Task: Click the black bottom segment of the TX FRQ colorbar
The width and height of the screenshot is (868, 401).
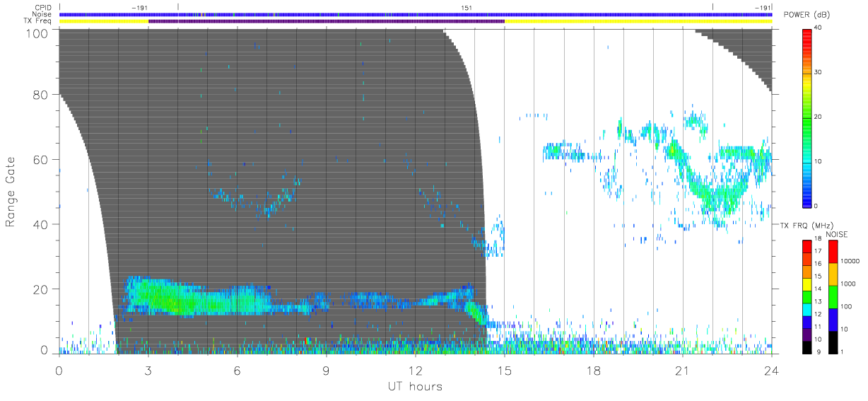Action: 808,347
